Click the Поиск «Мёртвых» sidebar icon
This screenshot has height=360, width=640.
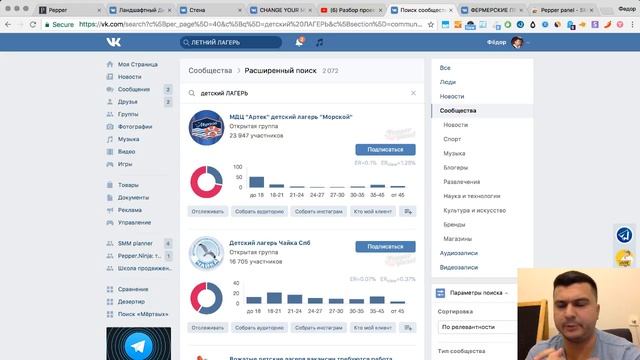coord(110,314)
